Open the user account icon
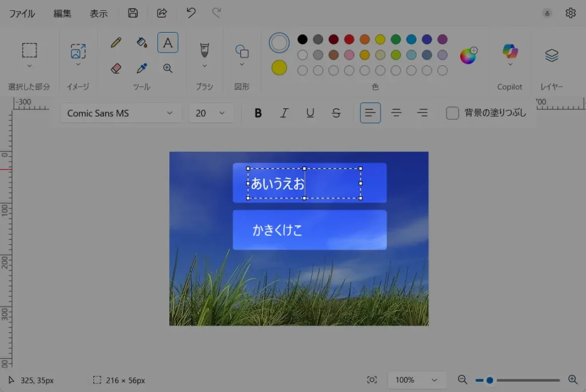The height and width of the screenshot is (392, 586). pyautogui.click(x=547, y=13)
